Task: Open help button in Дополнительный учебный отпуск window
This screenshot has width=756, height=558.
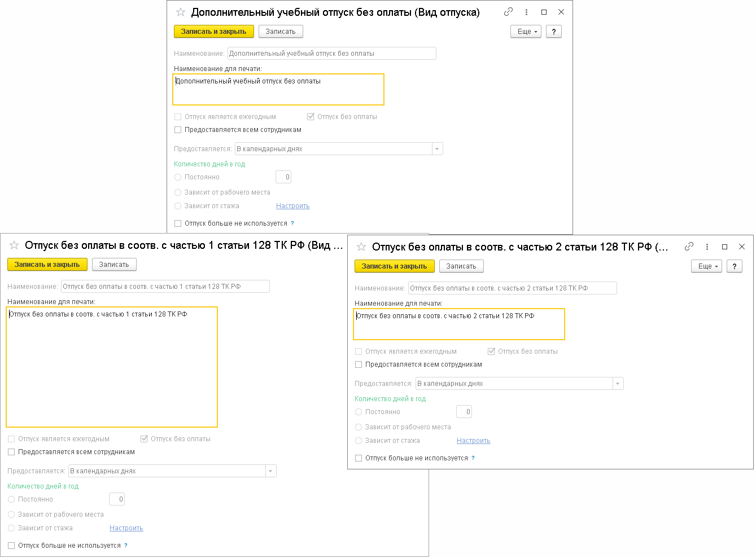Action: pyautogui.click(x=554, y=32)
